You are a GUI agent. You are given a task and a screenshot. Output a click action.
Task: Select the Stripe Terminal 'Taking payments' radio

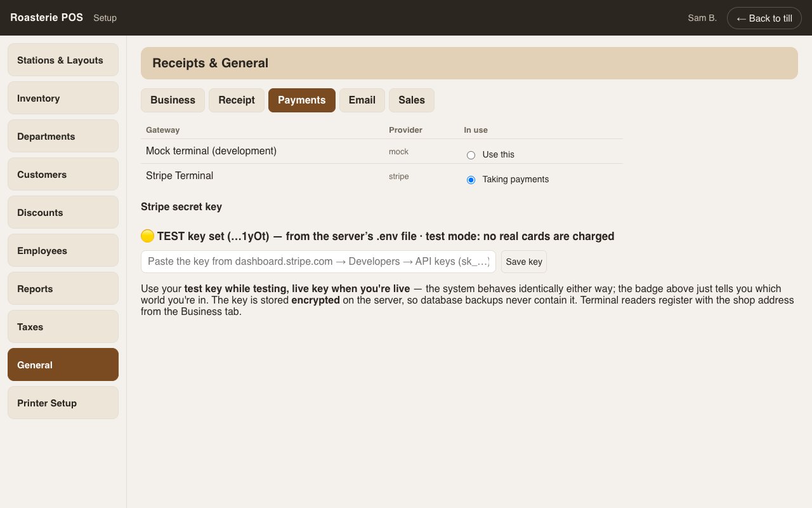click(x=471, y=180)
